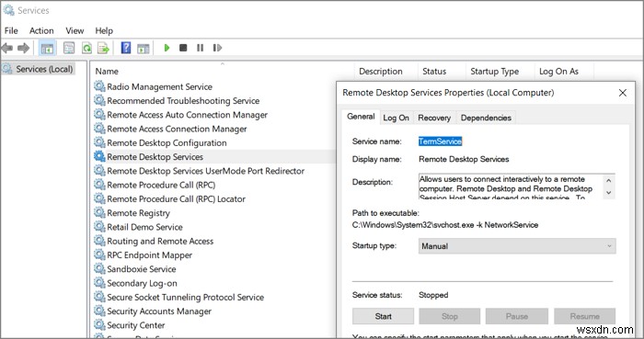This screenshot has height=339, width=644.
Task: Select Remote Procedure Call (RPC) Locator
Action: [177, 198]
